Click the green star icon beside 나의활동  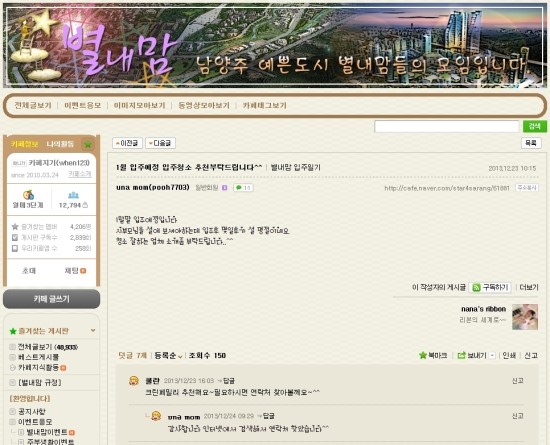pyautogui.click(x=88, y=144)
